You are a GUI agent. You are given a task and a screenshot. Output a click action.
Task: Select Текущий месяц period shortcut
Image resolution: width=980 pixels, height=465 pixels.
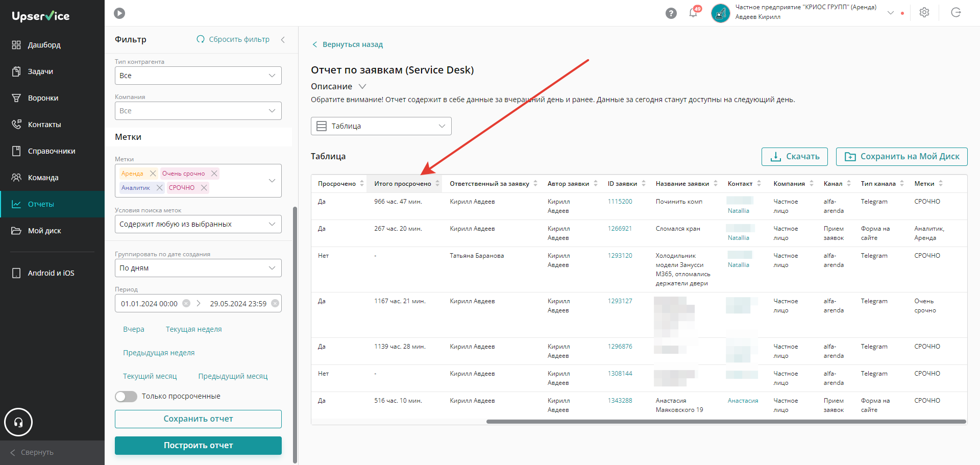click(150, 376)
